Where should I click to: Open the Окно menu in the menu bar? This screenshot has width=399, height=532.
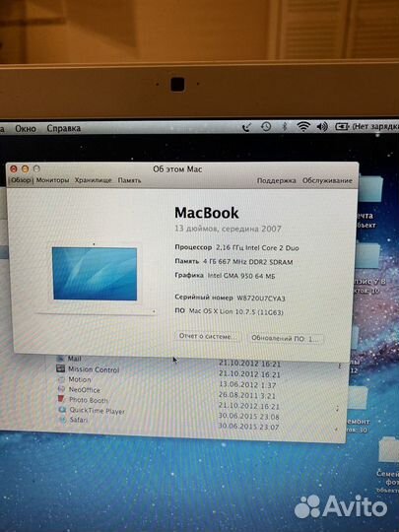tap(25, 129)
